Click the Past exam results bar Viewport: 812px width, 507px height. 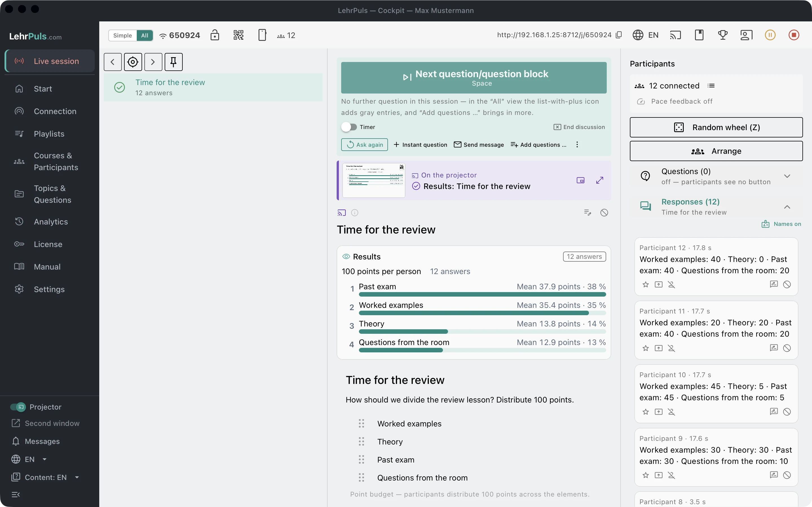pos(482,294)
